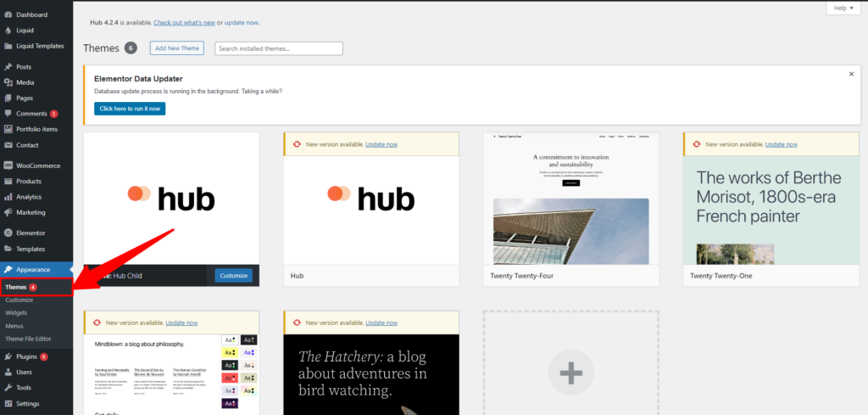868x415 pixels.
Task: Click the Comments badge showing 5
Action: click(53, 114)
